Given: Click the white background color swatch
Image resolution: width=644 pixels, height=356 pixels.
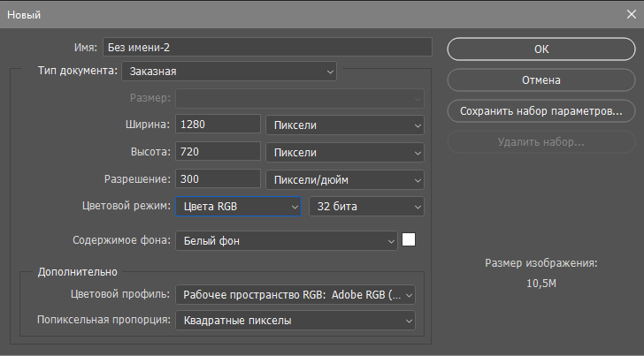Looking at the screenshot, I should click(409, 239).
